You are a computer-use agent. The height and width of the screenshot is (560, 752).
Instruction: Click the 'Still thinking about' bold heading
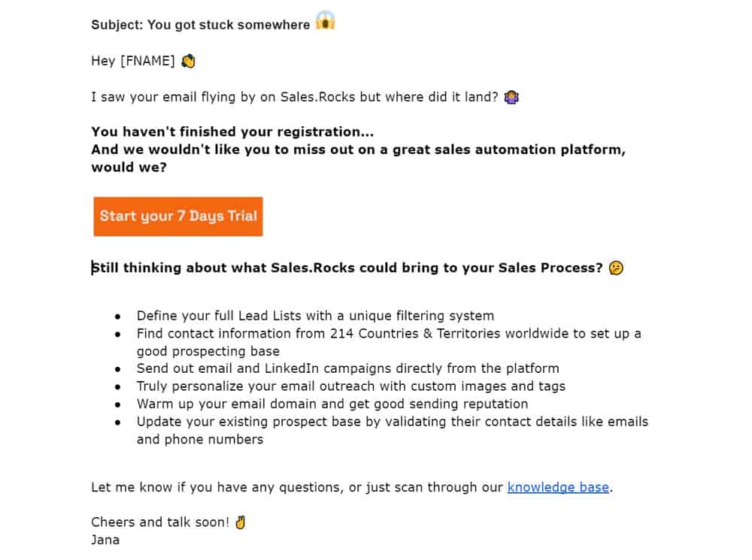pos(347,268)
